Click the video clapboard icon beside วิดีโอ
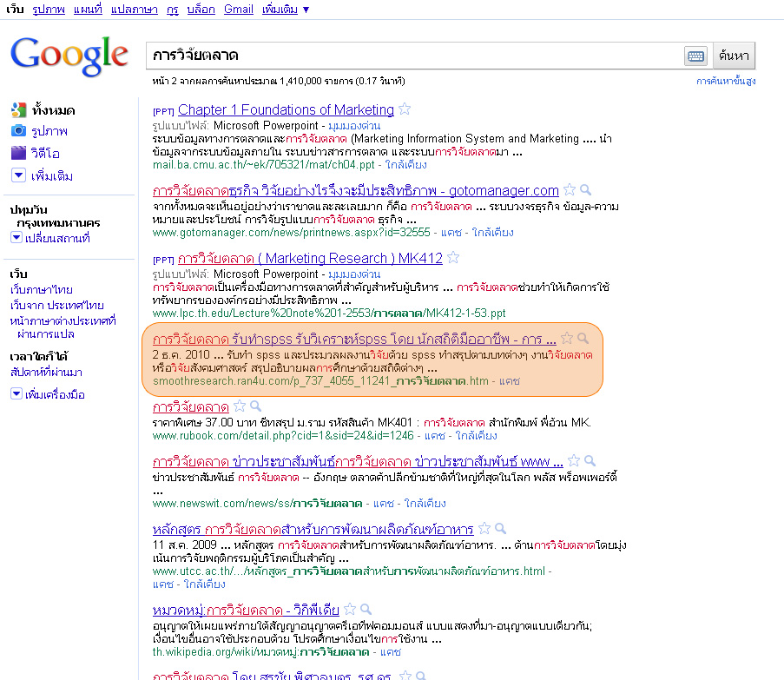 click(18, 153)
